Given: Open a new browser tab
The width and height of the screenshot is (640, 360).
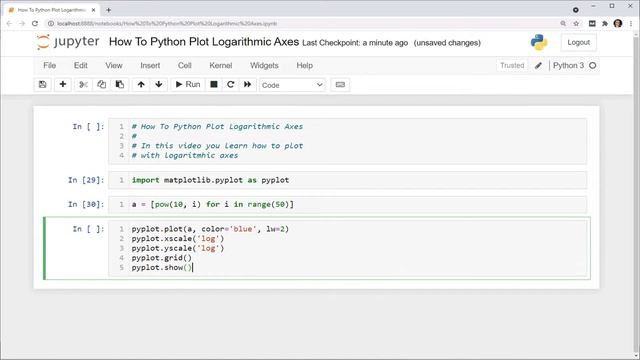Looking at the screenshot, I should 109,10.
